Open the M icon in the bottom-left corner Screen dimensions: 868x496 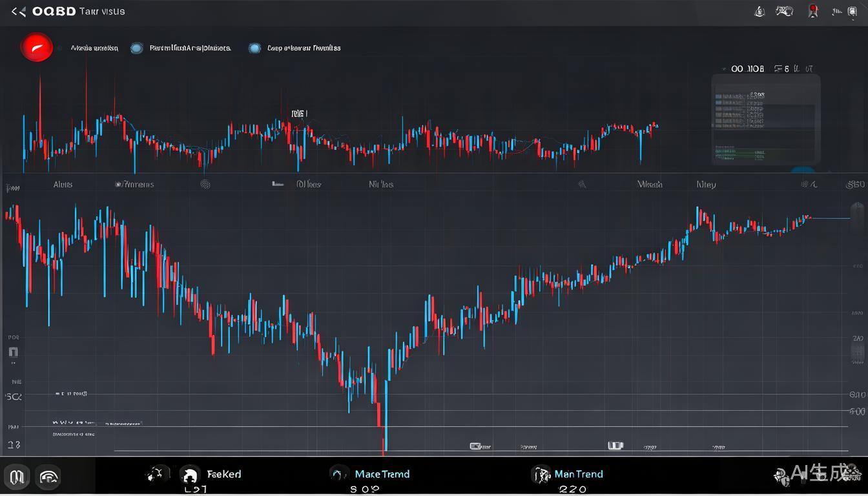coord(17,477)
